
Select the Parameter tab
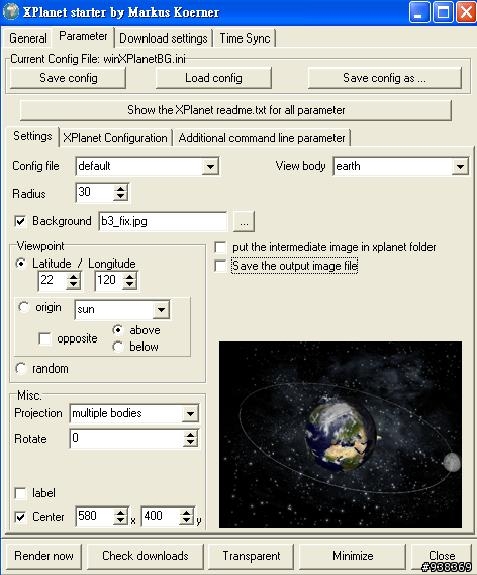[83, 36]
